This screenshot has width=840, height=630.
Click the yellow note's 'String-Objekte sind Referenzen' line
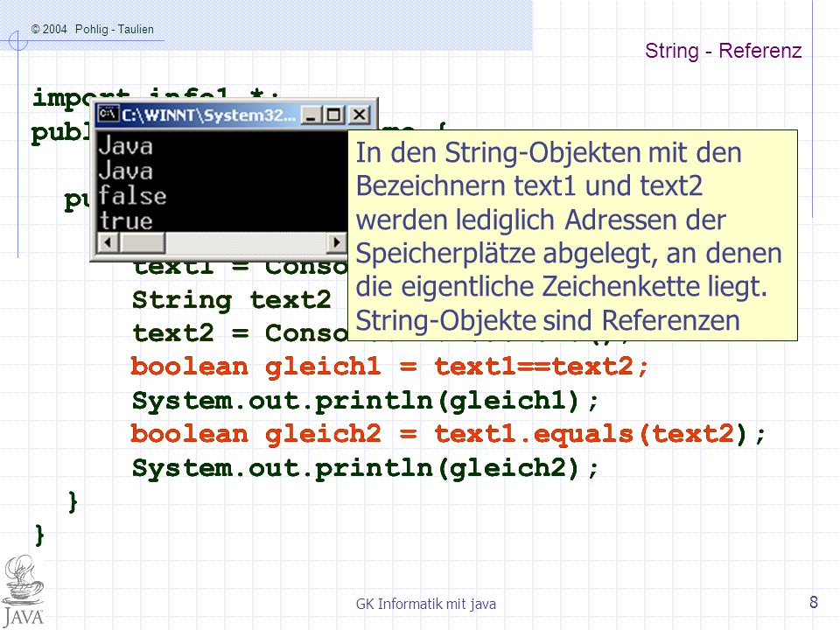(x=548, y=320)
